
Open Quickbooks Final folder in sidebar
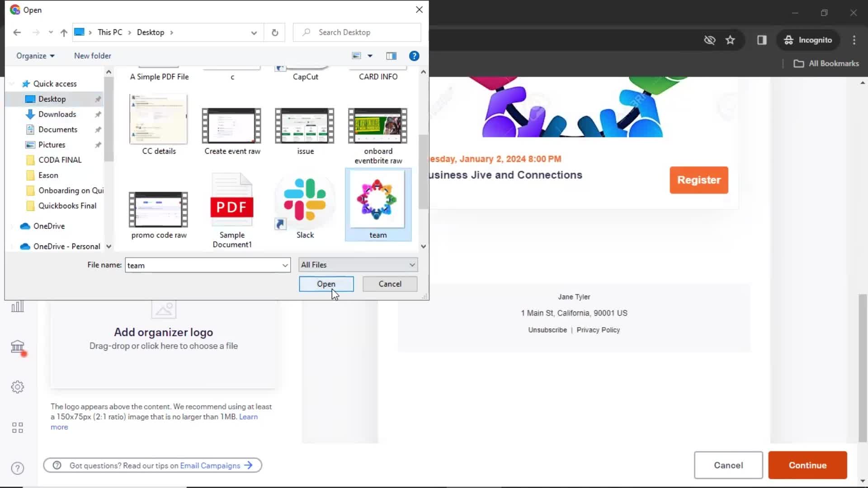pyautogui.click(x=67, y=206)
